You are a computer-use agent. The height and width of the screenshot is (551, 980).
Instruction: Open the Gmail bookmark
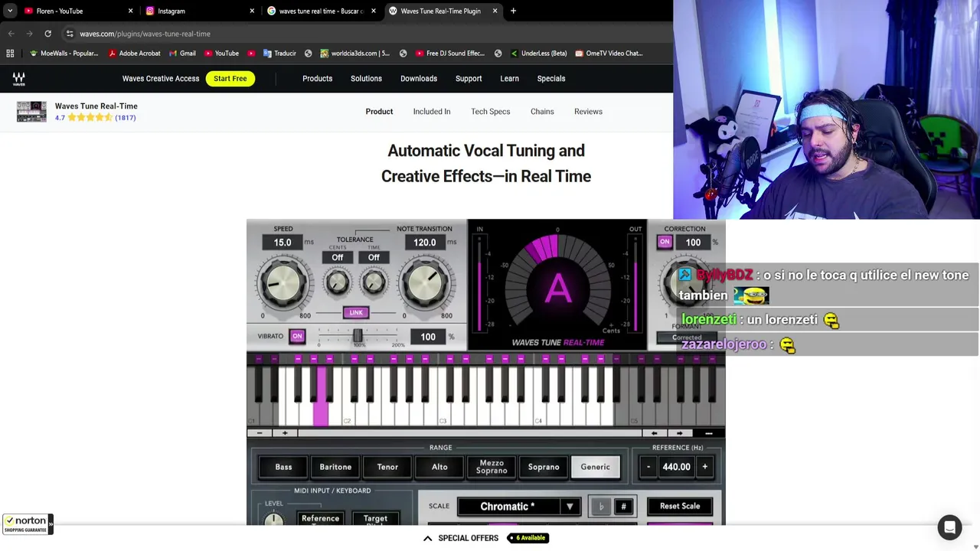pyautogui.click(x=181, y=54)
